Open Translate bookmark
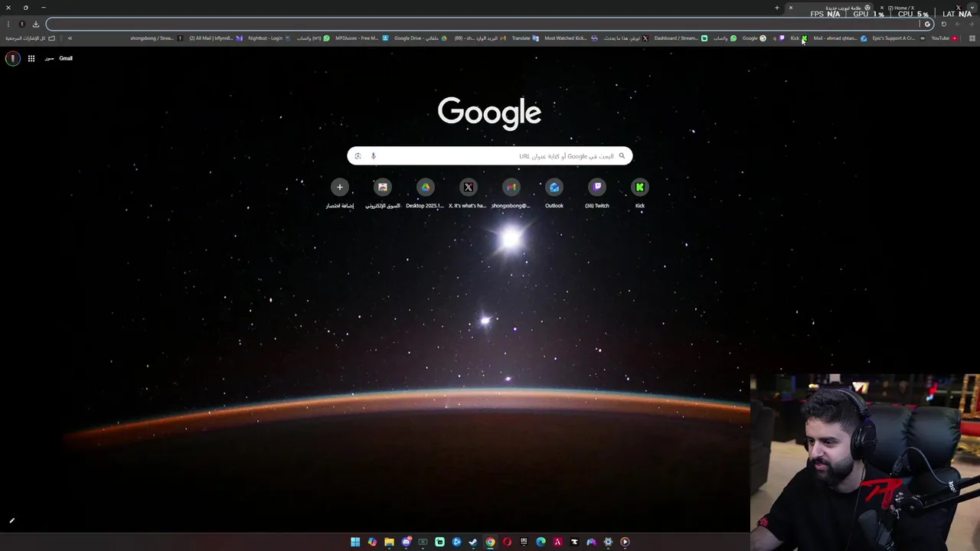The height and width of the screenshot is (551, 980). (x=525, y=38)
